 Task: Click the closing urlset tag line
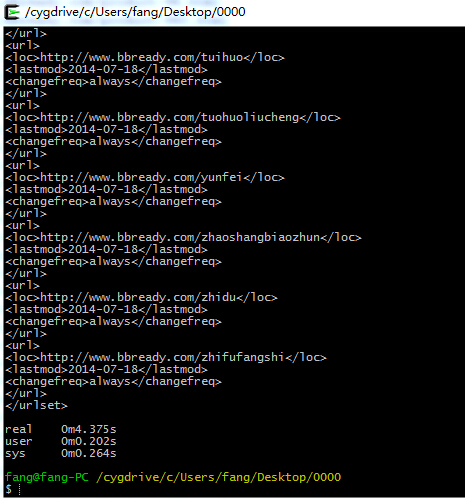click(x=36, y=405)
